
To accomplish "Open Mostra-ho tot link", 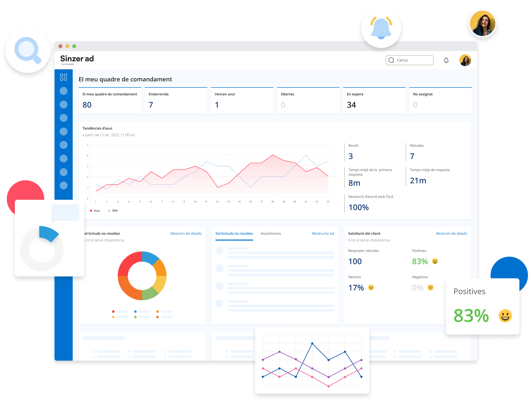I will coord(323,233).
